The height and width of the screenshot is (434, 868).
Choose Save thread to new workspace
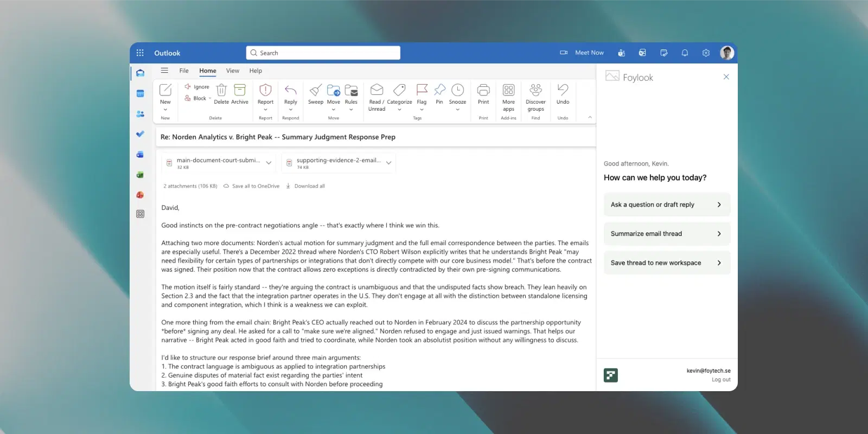coord(667,263)
